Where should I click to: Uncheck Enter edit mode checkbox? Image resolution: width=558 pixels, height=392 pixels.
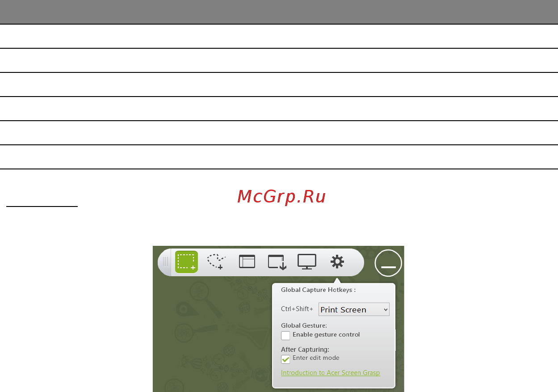[285, 359]
